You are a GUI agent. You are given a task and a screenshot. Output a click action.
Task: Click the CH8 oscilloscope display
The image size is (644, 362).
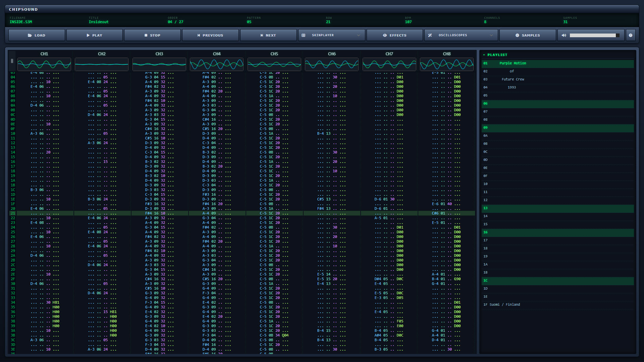click(x=447, y=64)
